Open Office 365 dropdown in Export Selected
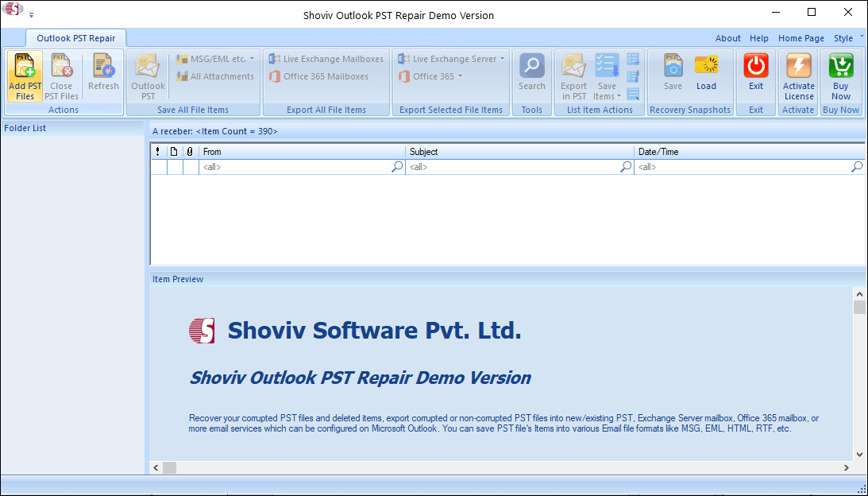This screenshot has width=868, height=496. [x=430, y=76]
